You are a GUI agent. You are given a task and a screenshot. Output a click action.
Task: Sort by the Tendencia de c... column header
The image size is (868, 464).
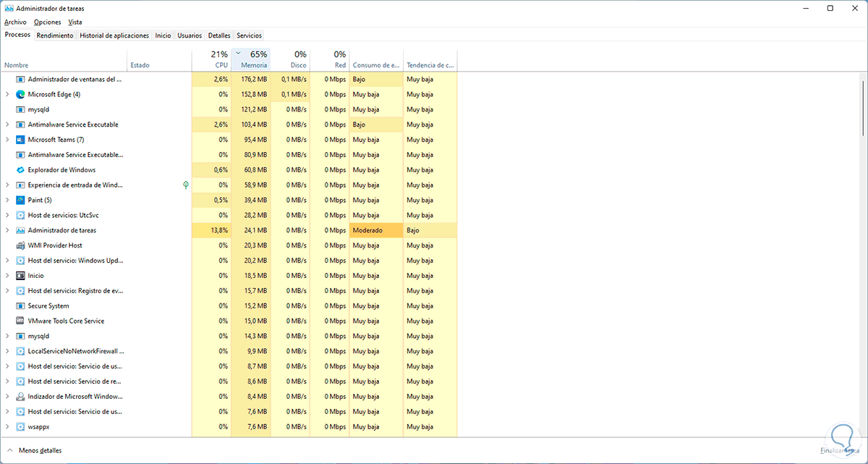point(430,59)
